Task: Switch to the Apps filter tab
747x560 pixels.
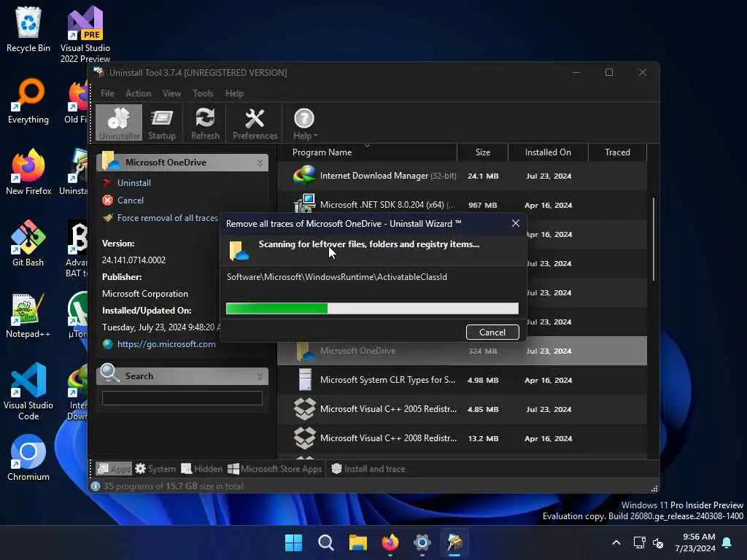Action: tap(113, 469)
